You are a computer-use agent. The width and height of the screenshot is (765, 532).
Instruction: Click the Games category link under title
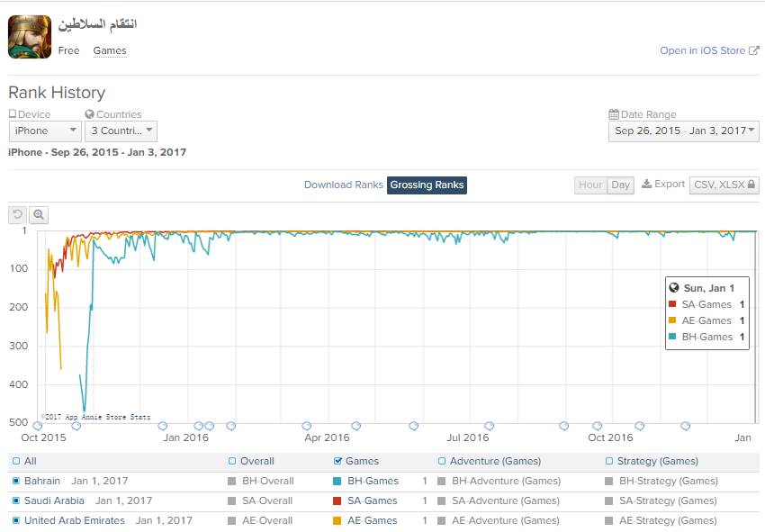pyautogui.click(x=110, y=51)
